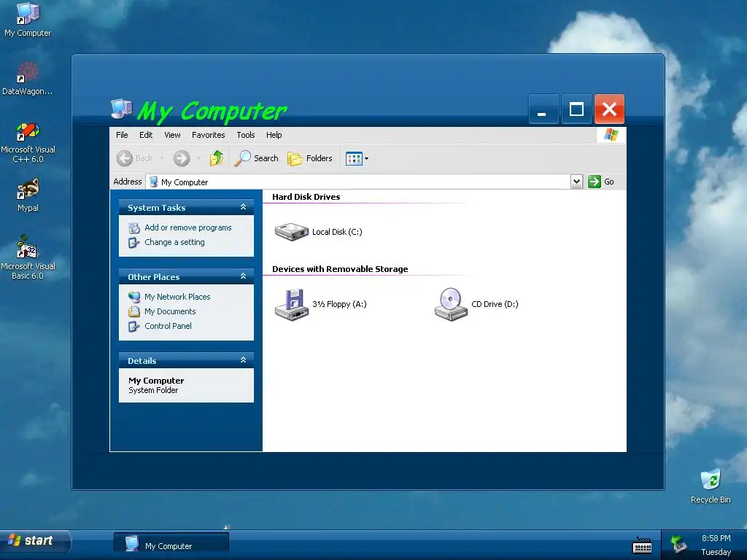Click the Forward arrow in the toolbar
The height and width of the screenshot is (560, 747).
click(182, 158)
